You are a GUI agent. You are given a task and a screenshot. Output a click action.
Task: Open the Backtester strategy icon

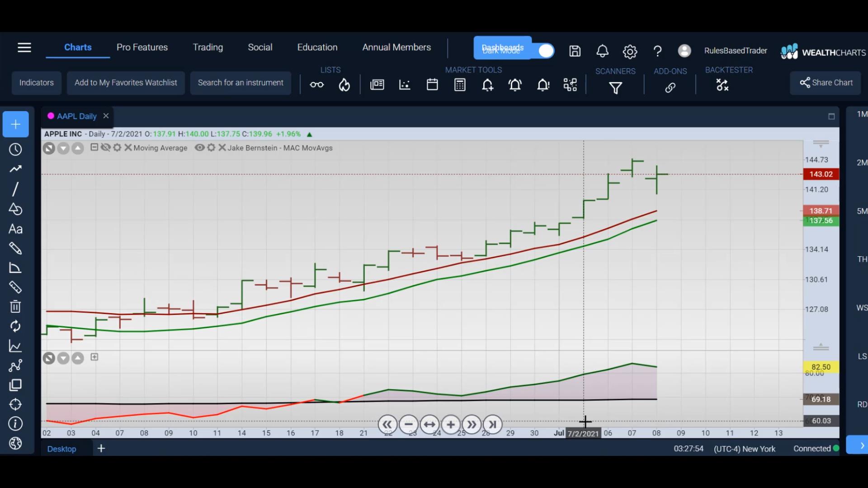coord(722,85)
